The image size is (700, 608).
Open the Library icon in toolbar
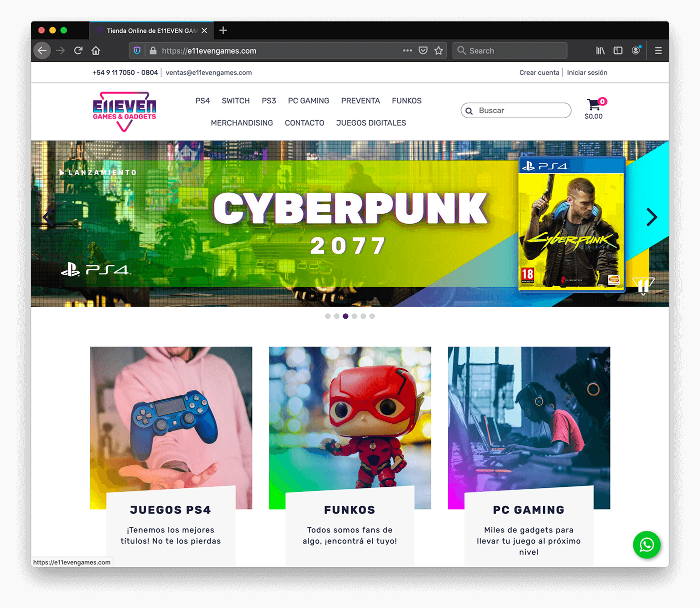(600, 51)
